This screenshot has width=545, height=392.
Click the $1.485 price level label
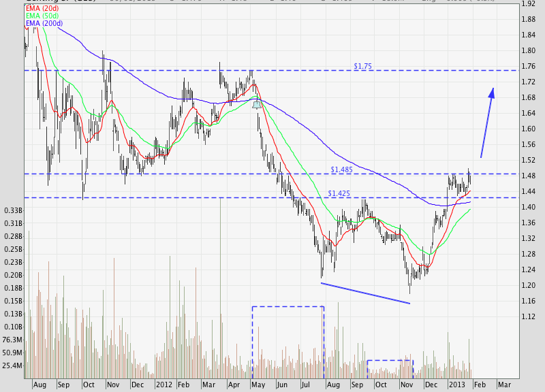(x=341, y=169)
